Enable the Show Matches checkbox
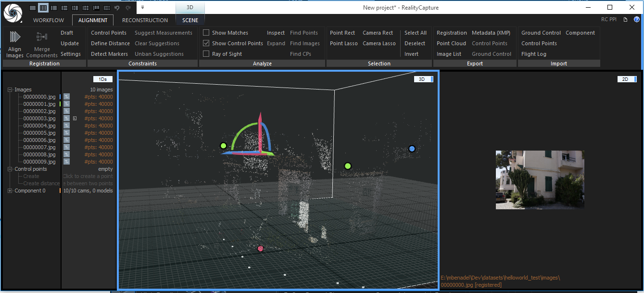The image size is (644, 293). 206,33
